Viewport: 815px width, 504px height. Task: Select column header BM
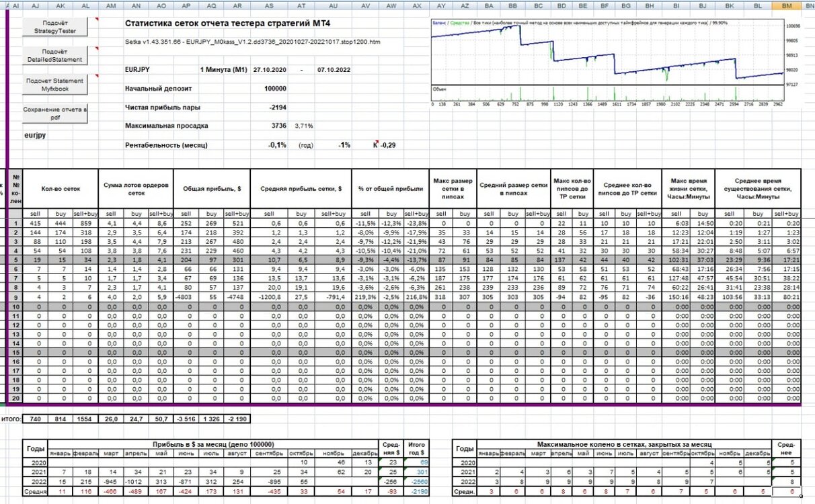pyautogui.click(x=787, y=5)
